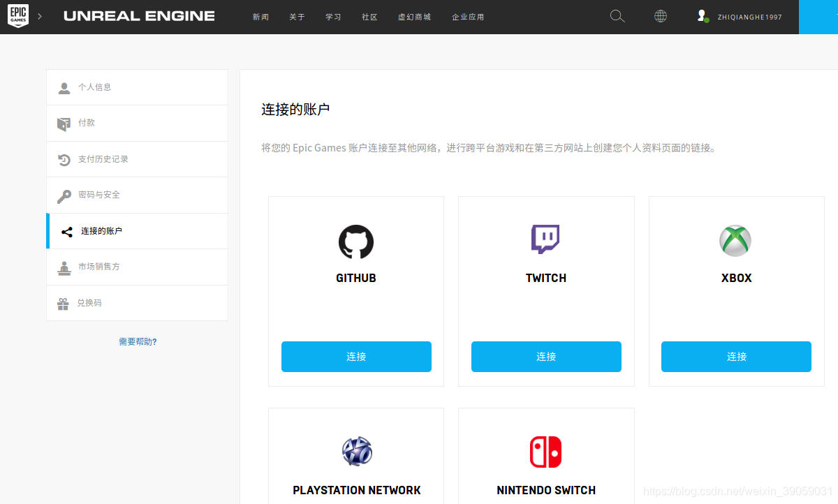Click the 支付历史记录 history icon
This screenshot has height=504, width=838.
[x=64, y=160]
